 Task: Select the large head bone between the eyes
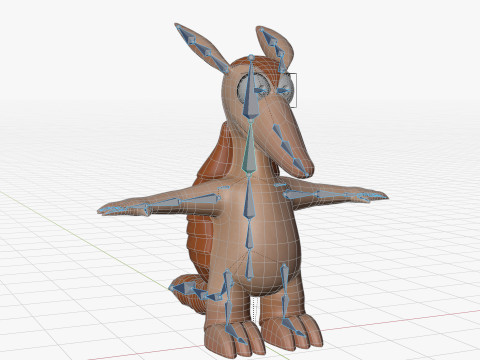click(x=250, y=92)
